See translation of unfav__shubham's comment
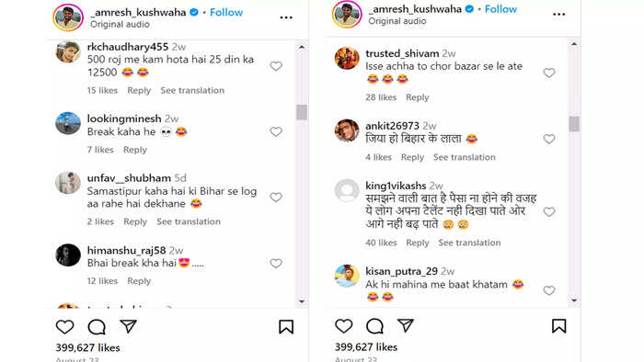The height and width of the screenshot is (362, 644). coord(189,221)
